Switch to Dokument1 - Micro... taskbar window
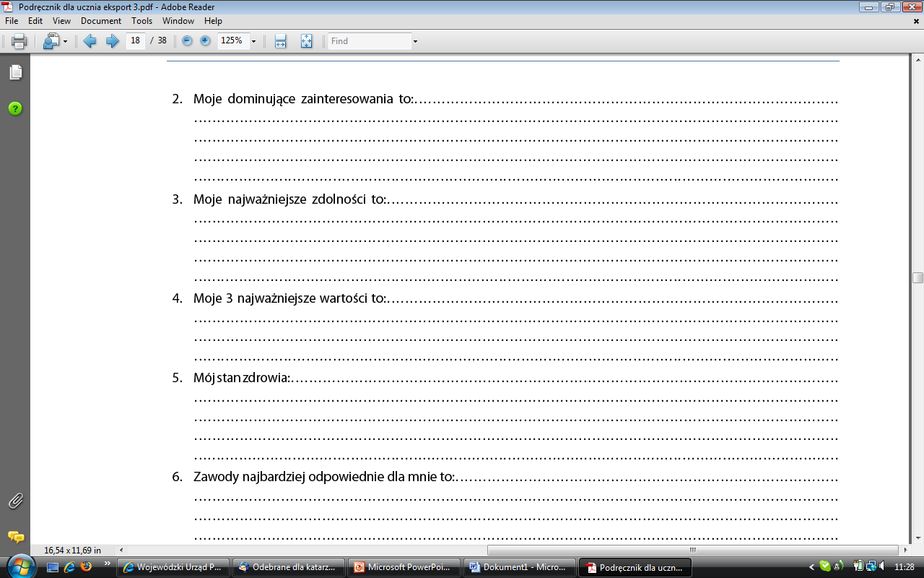This screenshot has width=924, height=578. (x=520, y=567)
